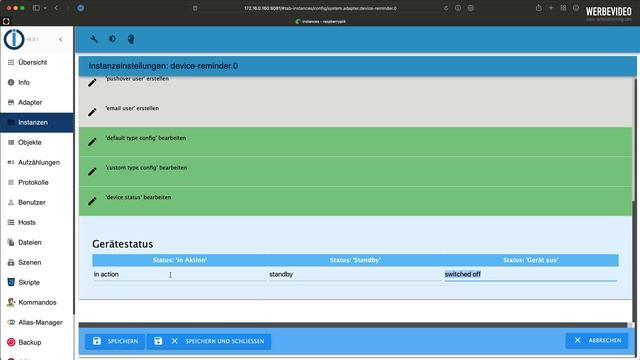Select Instanzen in the sidebar
The width and height of the screenshot is (640, 360).
coord(37,122)
